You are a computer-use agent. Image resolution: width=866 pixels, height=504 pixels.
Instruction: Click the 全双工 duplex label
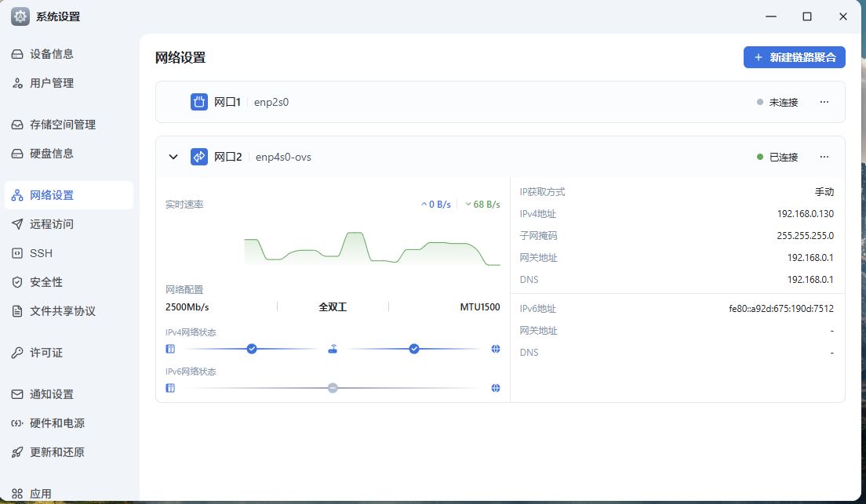pyautogui.click(x=333, y=307)
